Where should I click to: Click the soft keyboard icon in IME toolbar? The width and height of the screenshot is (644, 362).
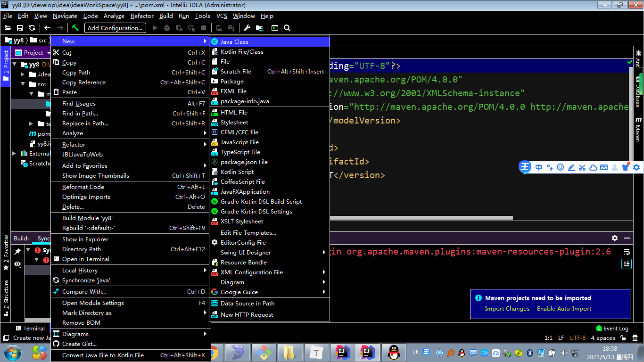604,167
